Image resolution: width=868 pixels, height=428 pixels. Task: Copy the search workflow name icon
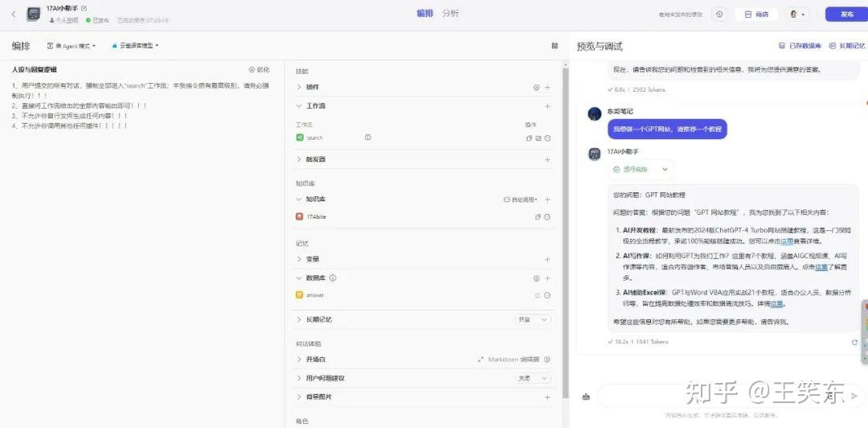point(529,138)
